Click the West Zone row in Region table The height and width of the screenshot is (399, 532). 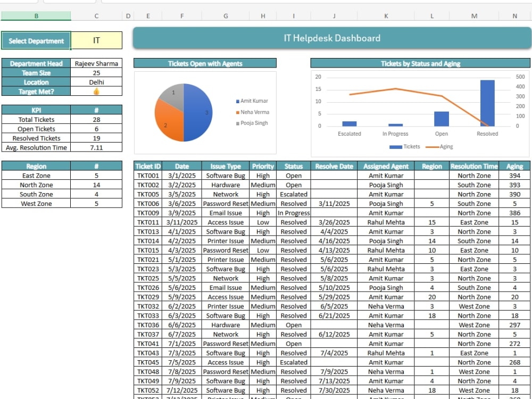(62, 204)
